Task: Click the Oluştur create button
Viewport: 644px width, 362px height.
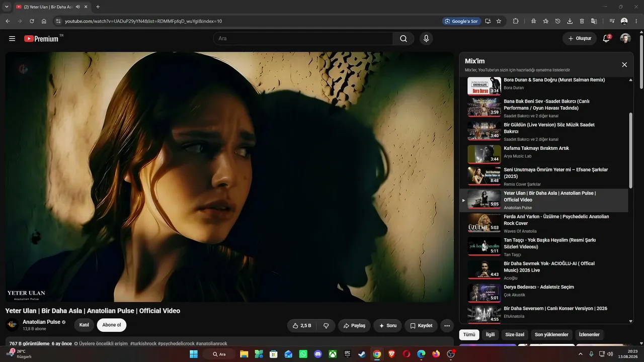Action: click(580, 39)
